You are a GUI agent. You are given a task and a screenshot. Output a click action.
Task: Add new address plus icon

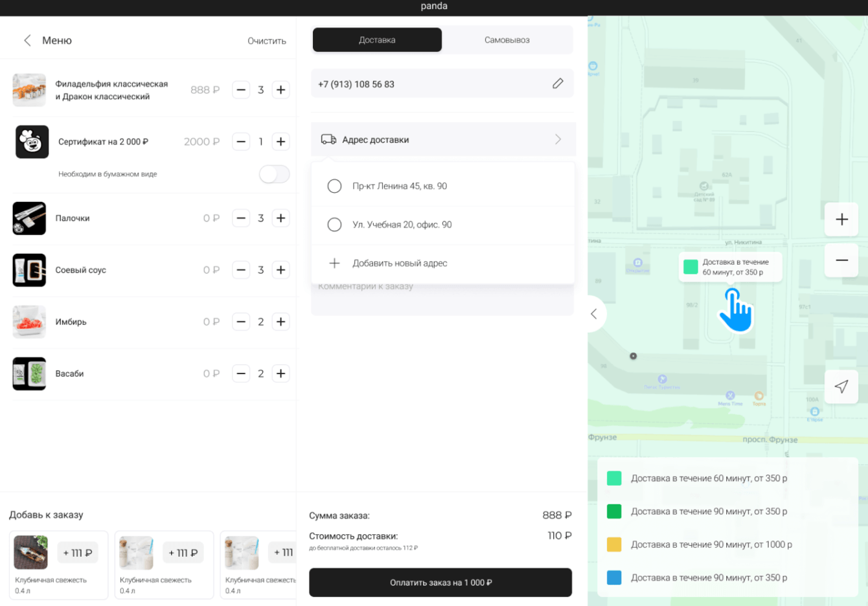(x=334, y=263)
